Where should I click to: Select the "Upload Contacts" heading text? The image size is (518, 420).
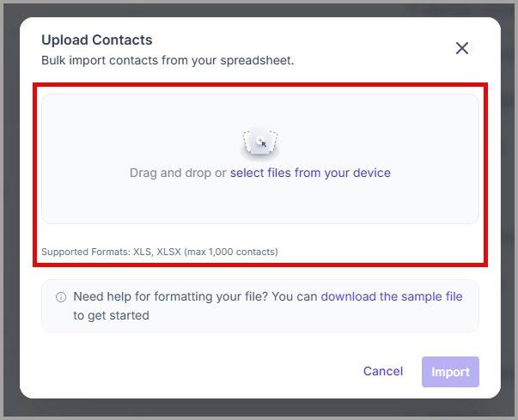tap(97, 40)
